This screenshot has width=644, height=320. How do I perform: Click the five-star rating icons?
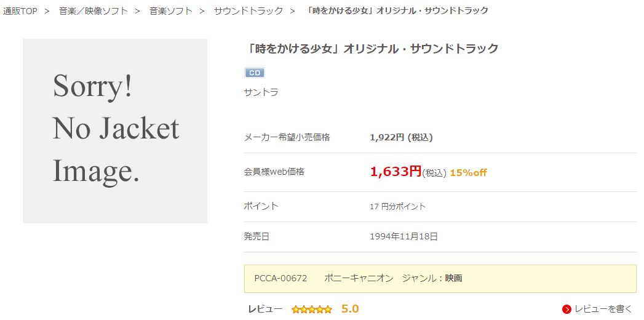coord(312,310)
